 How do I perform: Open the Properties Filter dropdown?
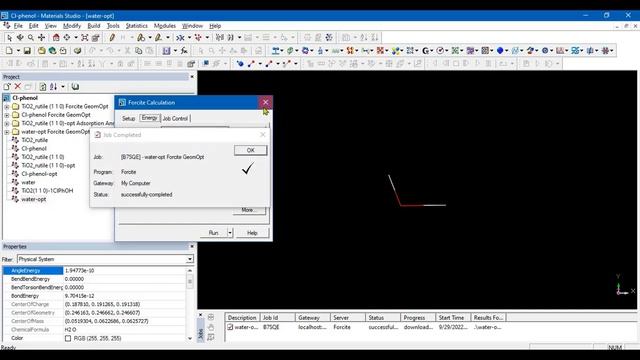click(190, 259)
